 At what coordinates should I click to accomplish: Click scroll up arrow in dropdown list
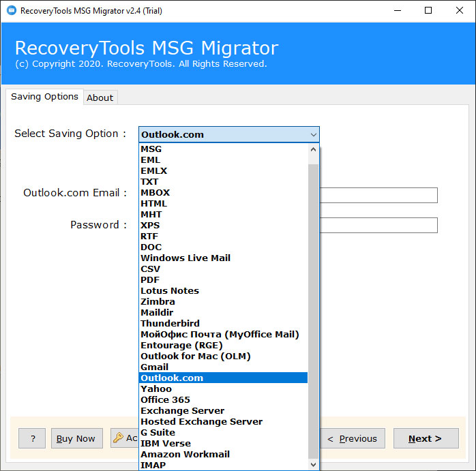coord(313,149)
